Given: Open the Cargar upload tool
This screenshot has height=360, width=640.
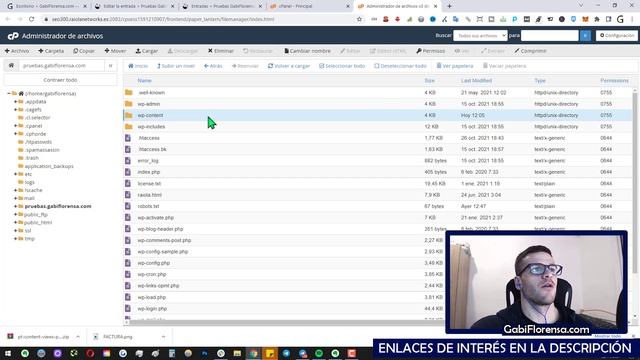Looking at the screenshot, I should coord(147,51).
